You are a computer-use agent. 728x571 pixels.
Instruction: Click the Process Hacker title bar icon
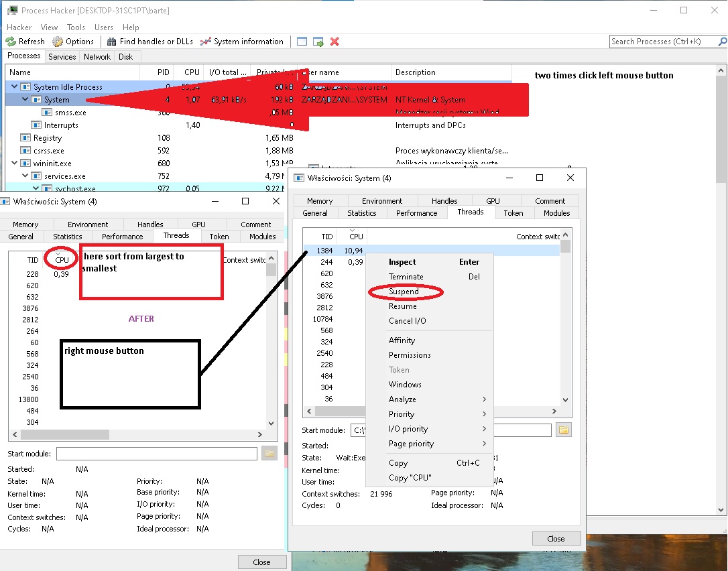pos(12,10)
